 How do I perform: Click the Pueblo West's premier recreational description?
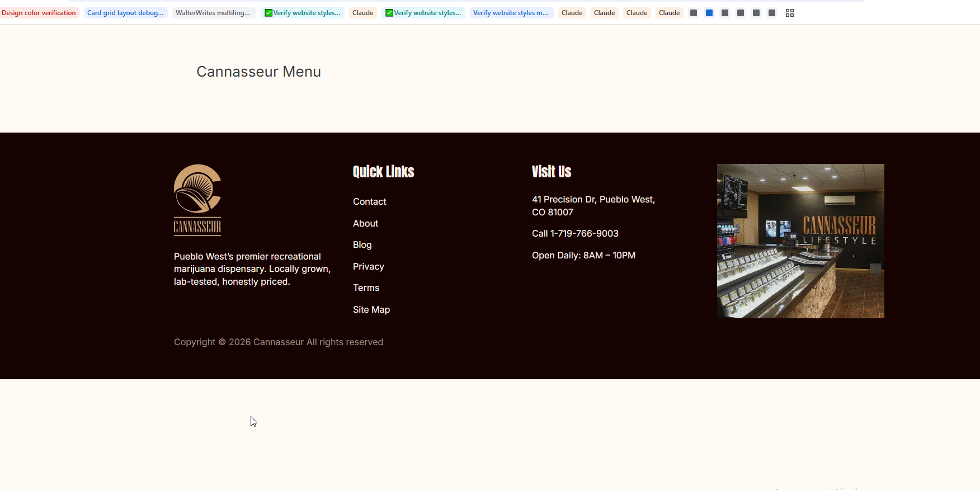tap(252, 269)
